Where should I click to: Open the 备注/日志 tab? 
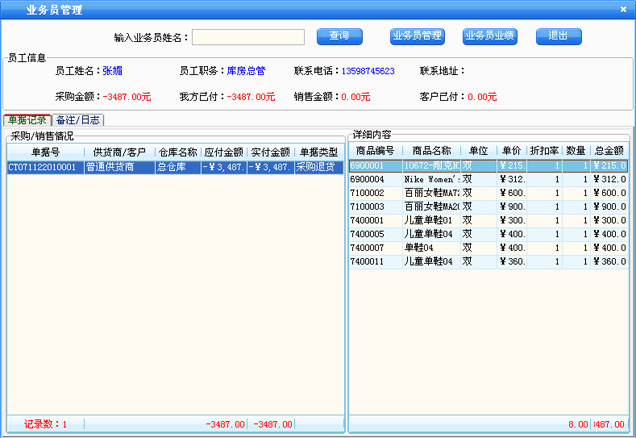(x=78, y=120)
